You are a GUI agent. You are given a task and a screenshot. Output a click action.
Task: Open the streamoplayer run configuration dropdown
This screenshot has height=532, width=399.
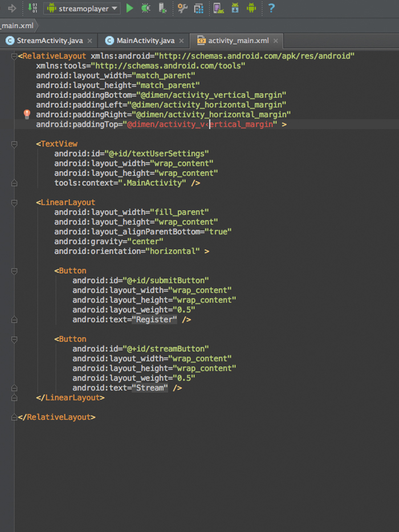tap(83, 9)
